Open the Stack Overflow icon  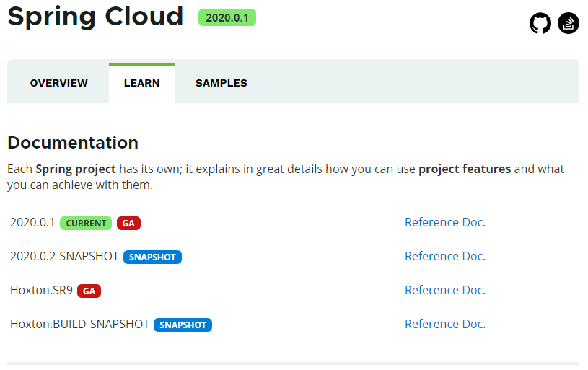click(x=568, y=23)
